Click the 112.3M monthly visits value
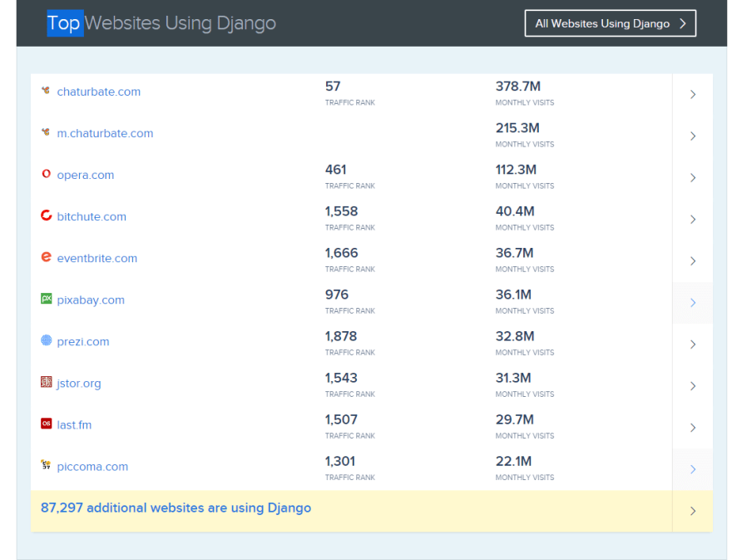 point(516,170)
